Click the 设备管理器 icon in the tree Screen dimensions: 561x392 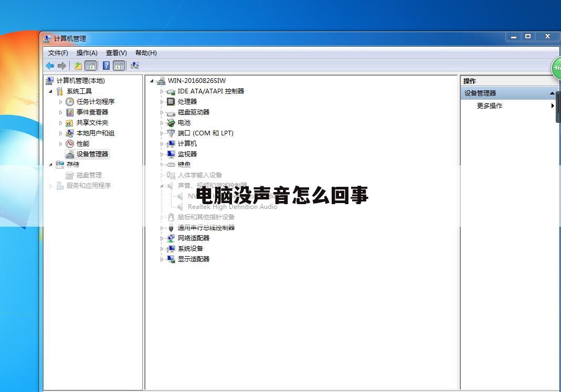click(70, 154)
